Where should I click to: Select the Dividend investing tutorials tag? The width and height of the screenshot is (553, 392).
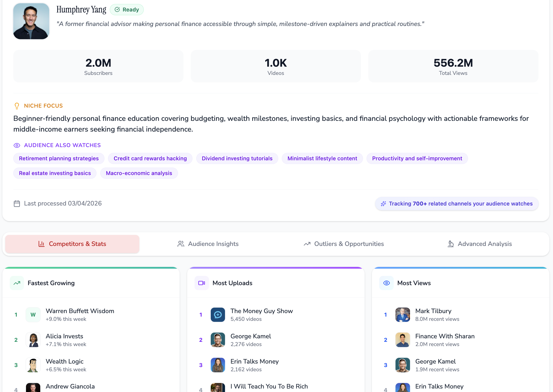click(x=237, y=159)
